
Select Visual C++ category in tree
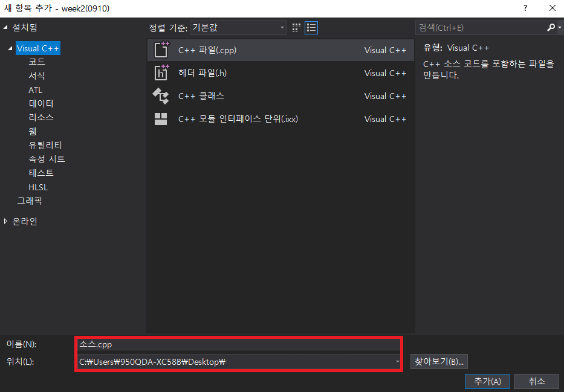37,48
